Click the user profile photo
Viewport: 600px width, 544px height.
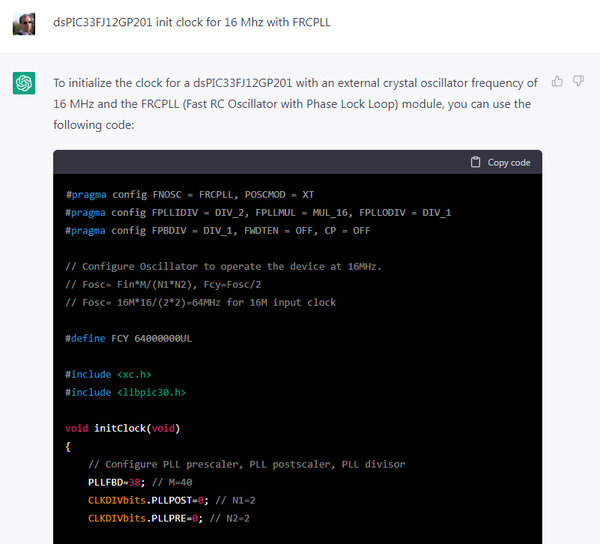[x=24, y=24]
